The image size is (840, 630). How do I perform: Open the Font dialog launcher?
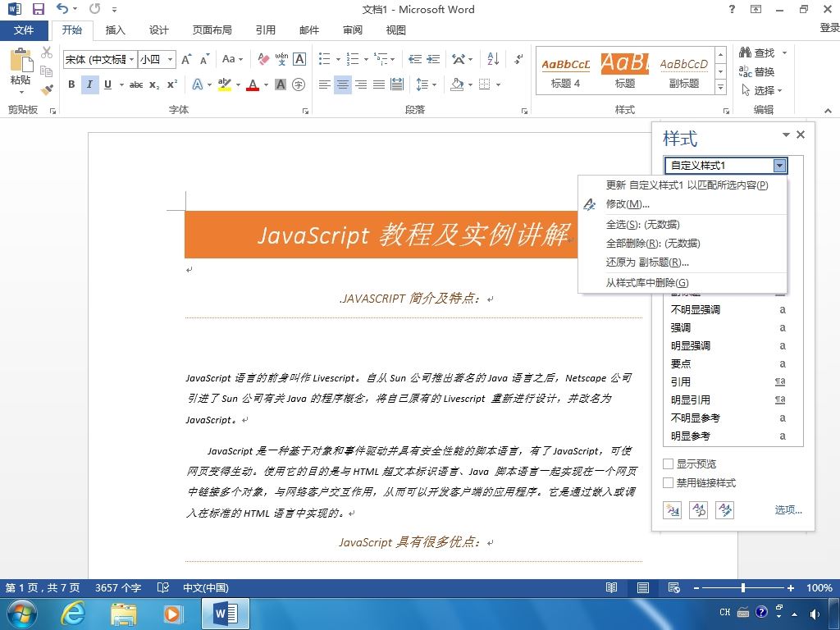(x=305, y=111)
